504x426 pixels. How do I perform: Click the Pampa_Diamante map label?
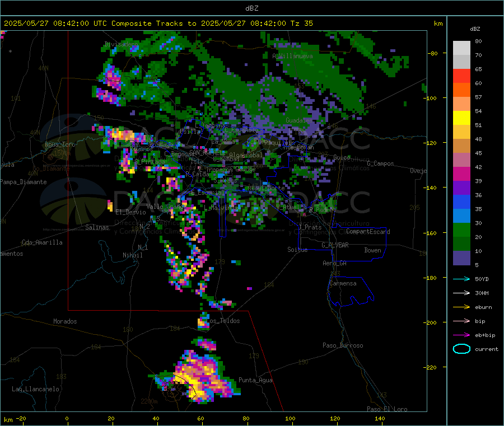click(24, 182)
